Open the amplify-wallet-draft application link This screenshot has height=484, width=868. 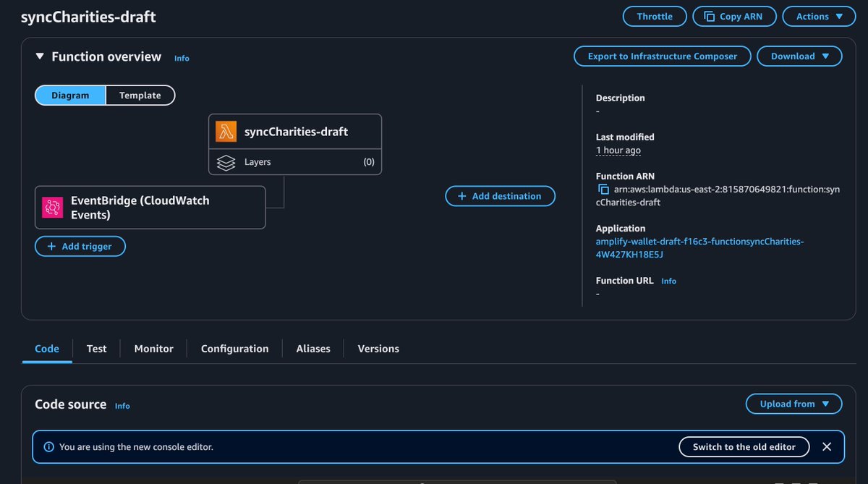699,248
